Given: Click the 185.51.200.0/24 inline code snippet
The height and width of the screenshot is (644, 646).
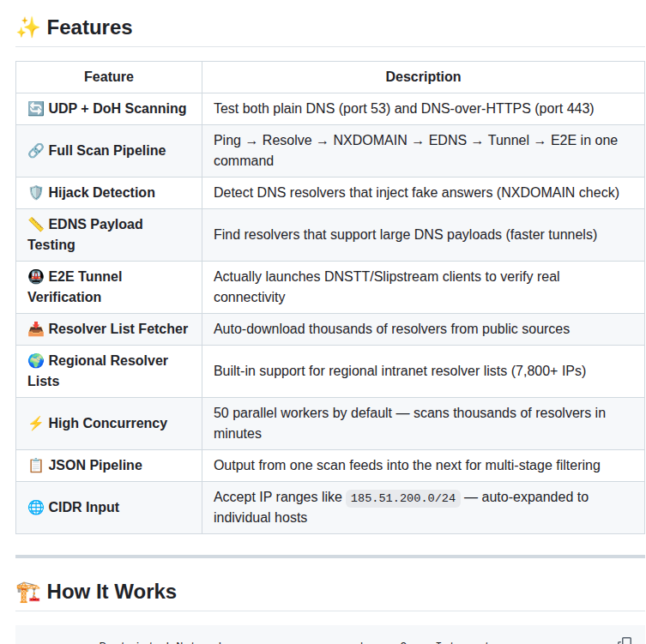Looking at the screenshot, I should pos(403,498).
